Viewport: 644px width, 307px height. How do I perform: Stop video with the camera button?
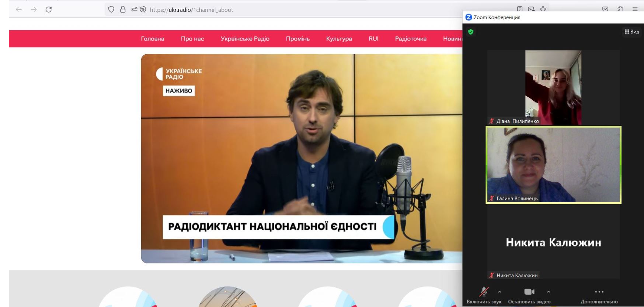(529, 292)
